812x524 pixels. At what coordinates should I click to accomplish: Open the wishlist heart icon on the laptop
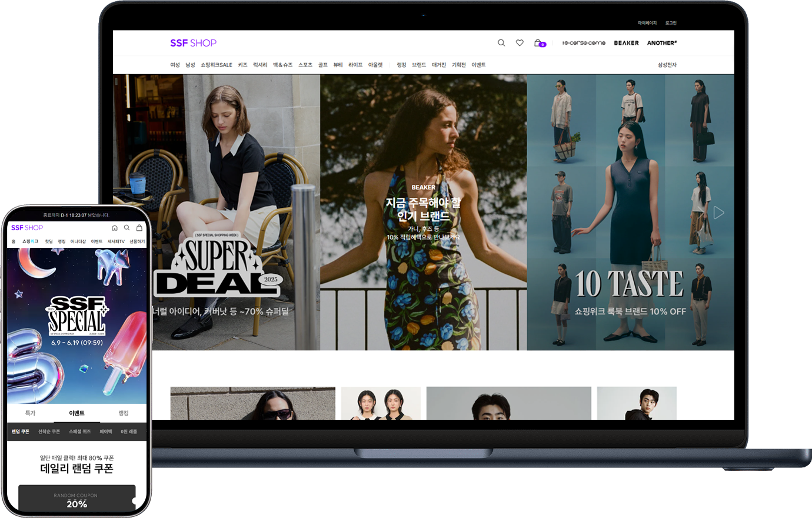520,43
